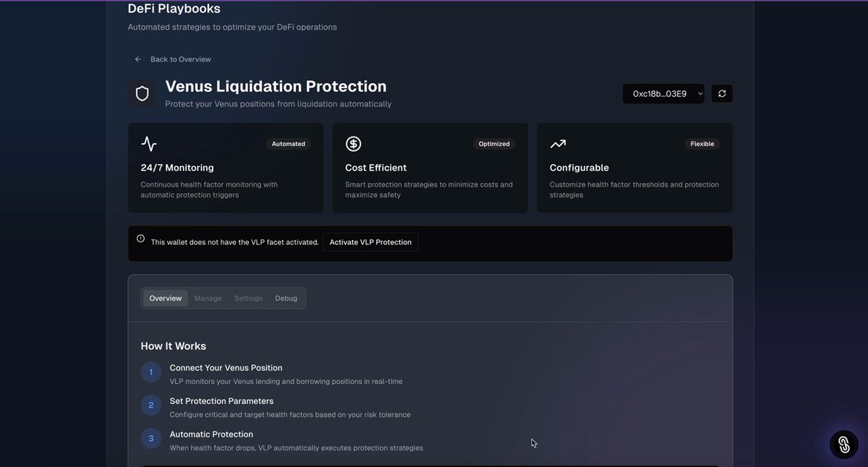Click 'Continuous health factor monitoring' description
The height and width of the screenshot is (467, 868).
(209, 189)
